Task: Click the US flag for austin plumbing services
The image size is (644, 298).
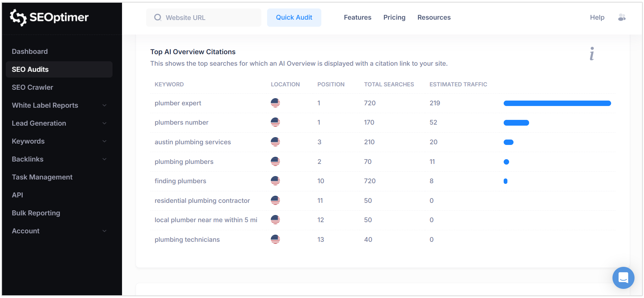Action: point(275,142)
